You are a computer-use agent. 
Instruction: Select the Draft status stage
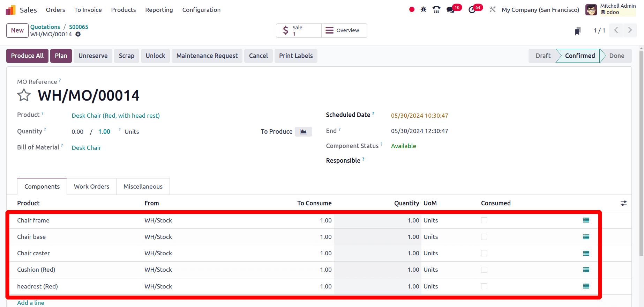543,56
